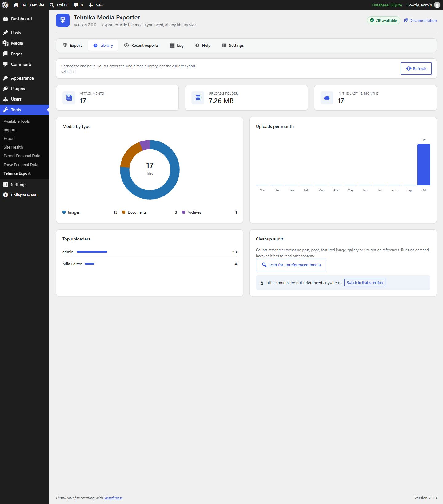Click the Plugins plug icon in sidebar
This screenshot has height=504, width=443.
click(x=6, y=89)
